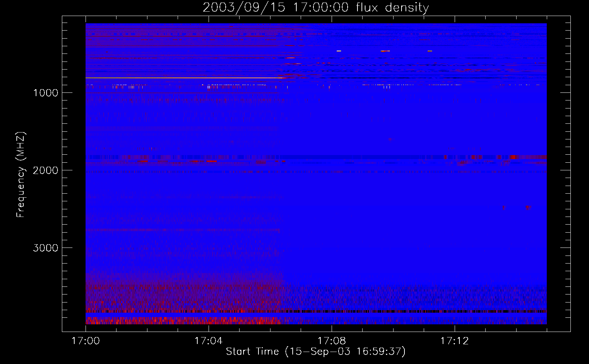
Task: Click the 17:12 time tick label
Action: coord(454,341)
